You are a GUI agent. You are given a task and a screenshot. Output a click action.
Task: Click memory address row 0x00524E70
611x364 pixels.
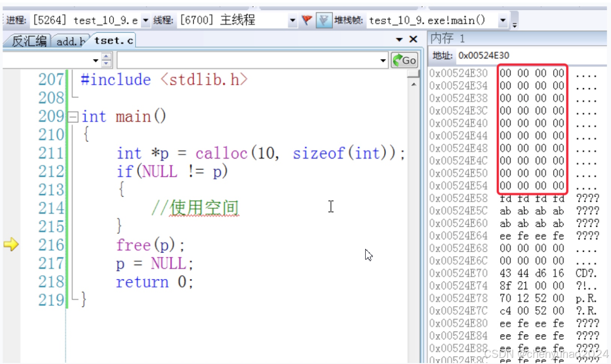(458, 273)
